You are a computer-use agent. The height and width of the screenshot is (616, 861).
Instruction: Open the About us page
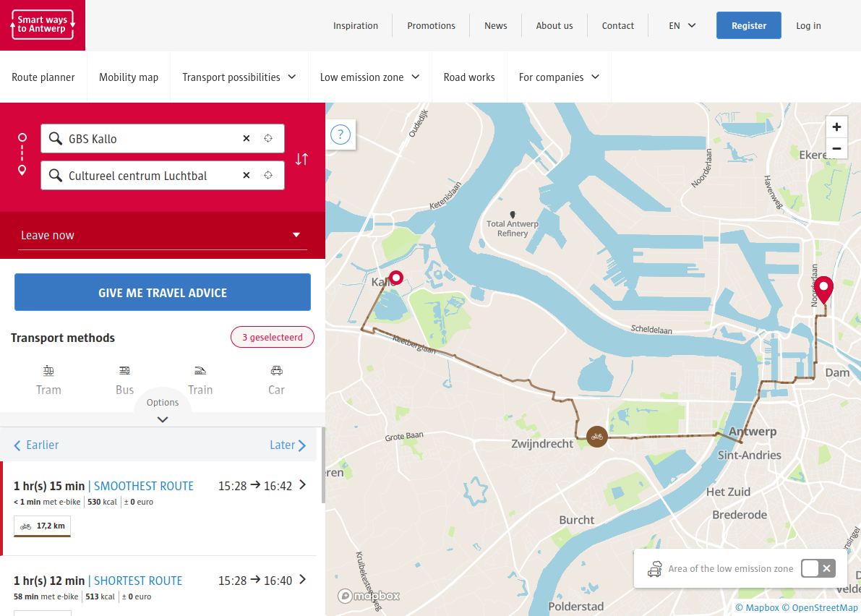coord(554,25)
